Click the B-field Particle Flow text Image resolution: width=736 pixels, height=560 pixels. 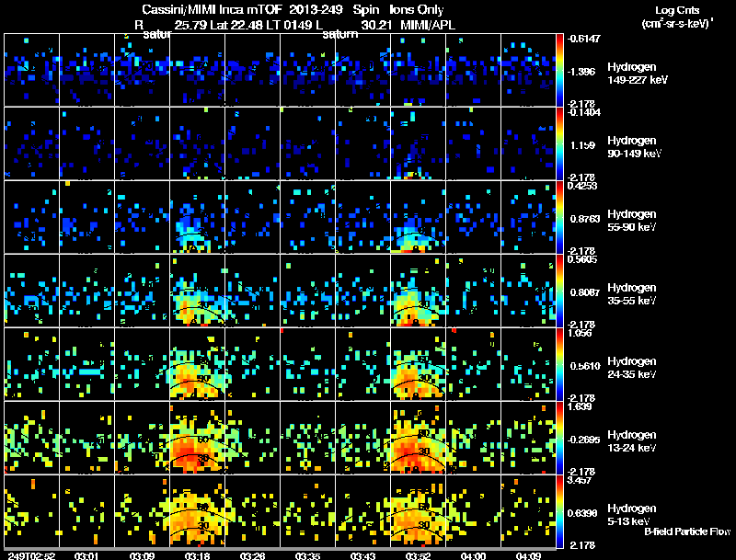point(687,531)
